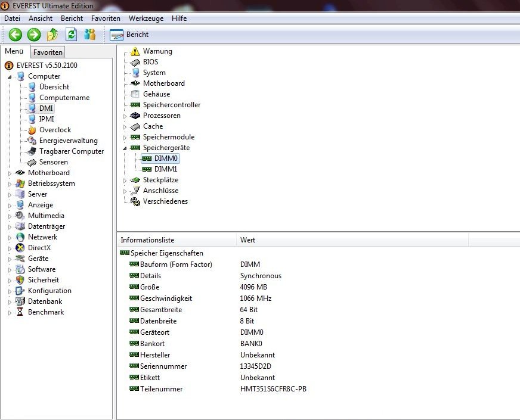Click the users icon in toolbar
This screenshot has width=520, height=420.
click(89, 35)
